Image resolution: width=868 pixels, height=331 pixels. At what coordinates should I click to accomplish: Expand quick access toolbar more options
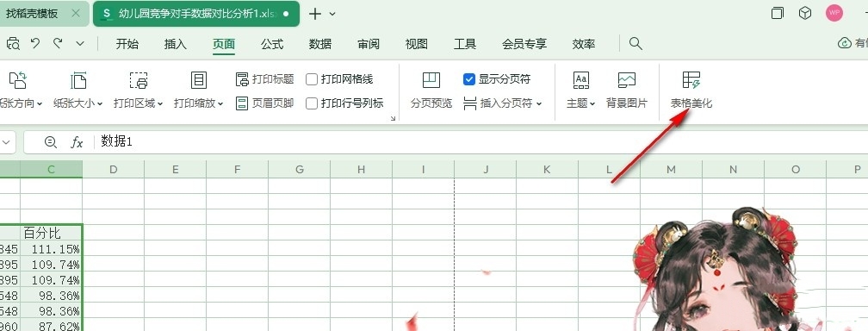tap(80, 44)
